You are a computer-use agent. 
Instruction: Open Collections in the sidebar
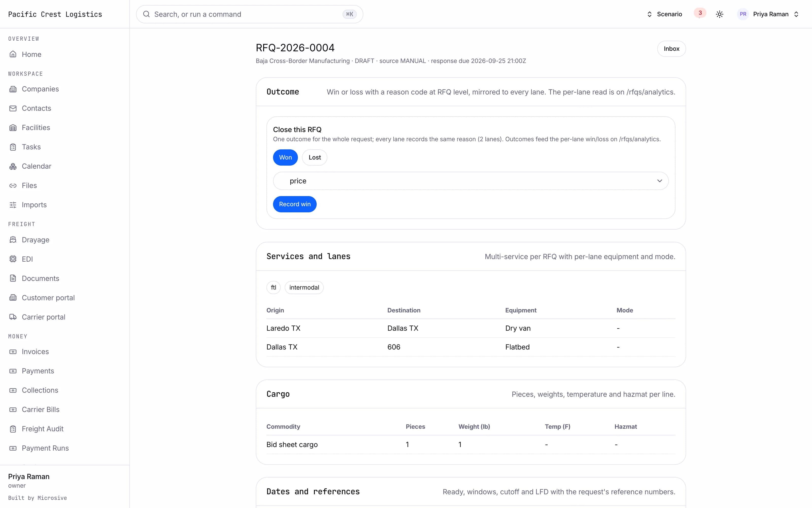point(40,390)
